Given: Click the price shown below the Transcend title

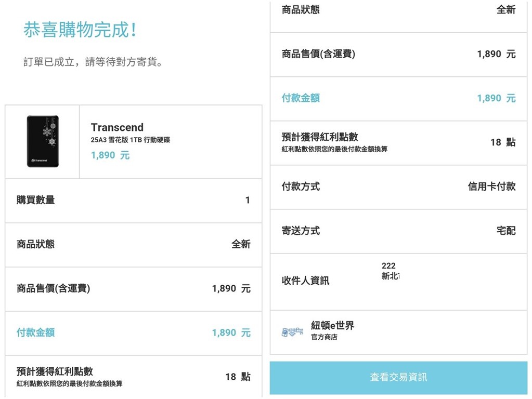Looking at the screenshot, I should click(x=110, y=155).
